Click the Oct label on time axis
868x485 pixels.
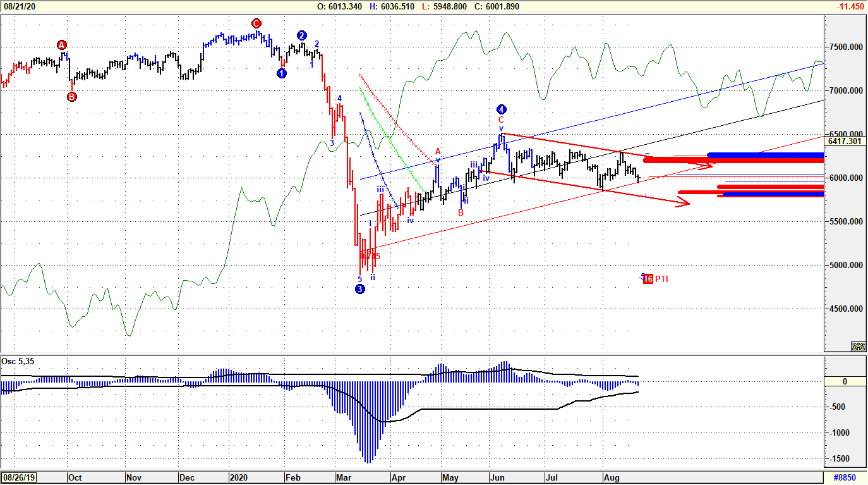click(x=76, y=478)
